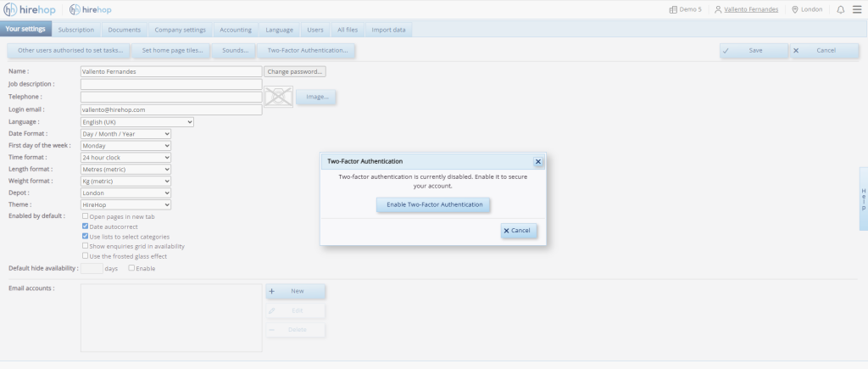Open the Import data tab

(388, 30)
